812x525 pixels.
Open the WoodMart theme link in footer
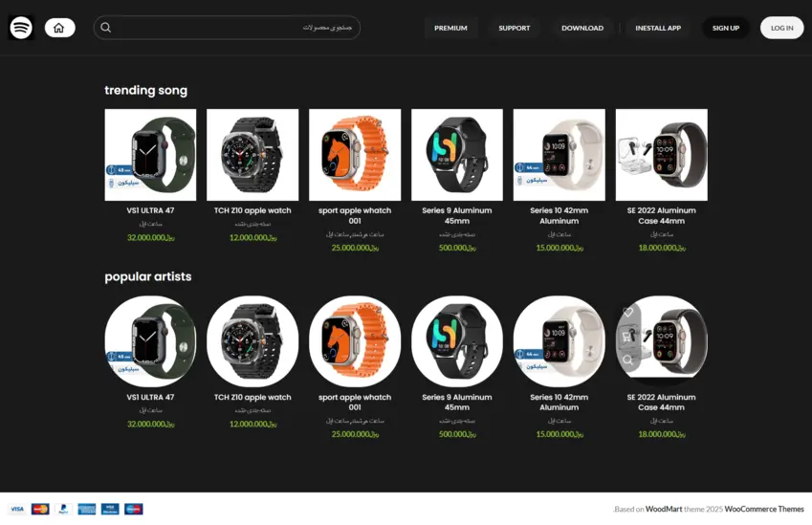pos(662,509)
